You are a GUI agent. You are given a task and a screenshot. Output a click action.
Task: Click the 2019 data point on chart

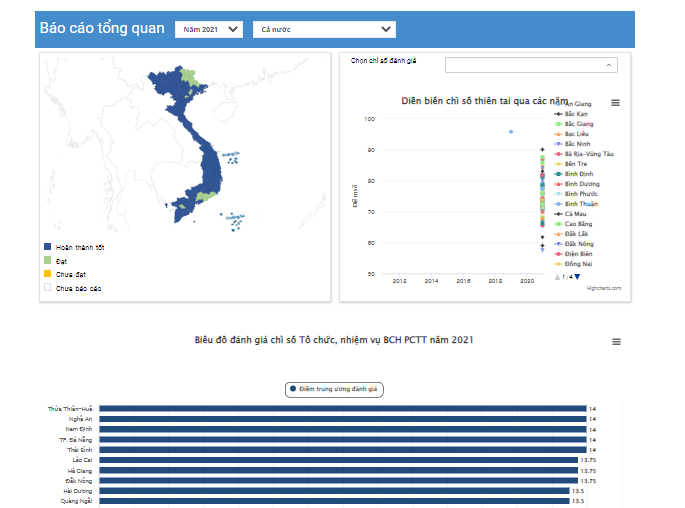[x=510, y=131]
